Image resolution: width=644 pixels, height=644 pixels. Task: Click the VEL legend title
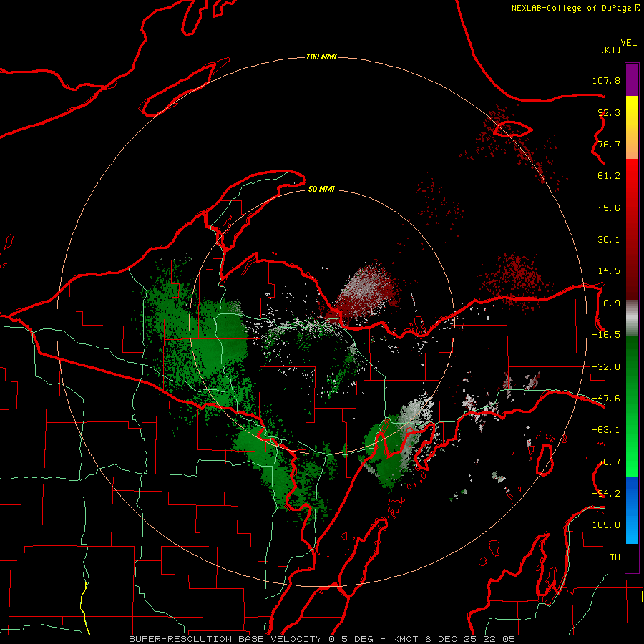coord(628,43)
